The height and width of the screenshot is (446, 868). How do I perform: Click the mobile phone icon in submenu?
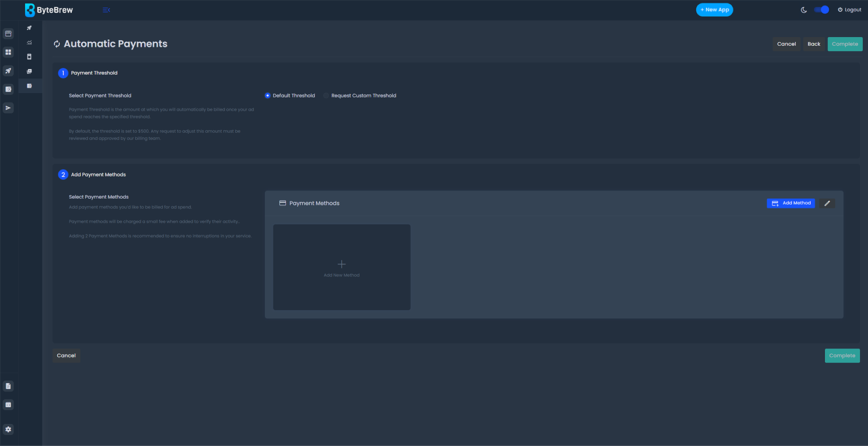pyautogui.click(x=30, y=57)
